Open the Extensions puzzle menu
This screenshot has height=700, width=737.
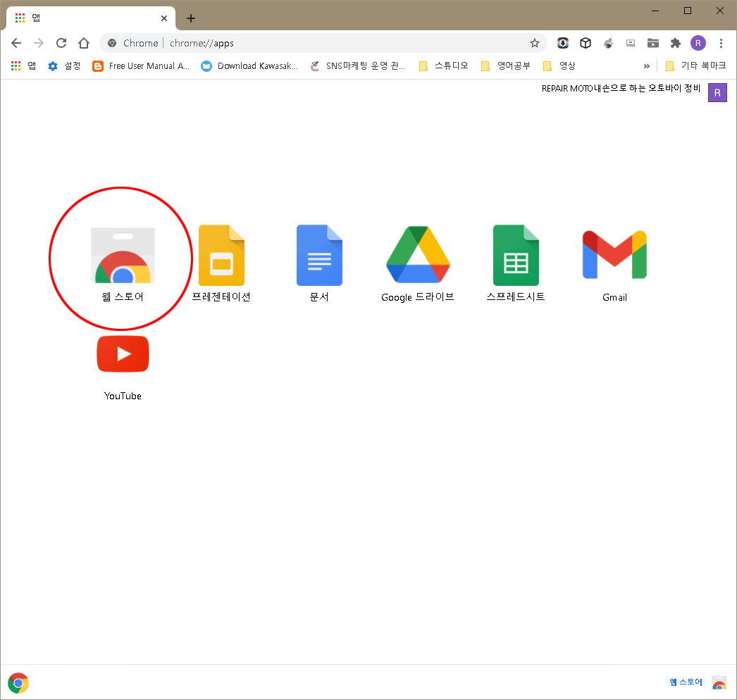(x=676, y=43)
